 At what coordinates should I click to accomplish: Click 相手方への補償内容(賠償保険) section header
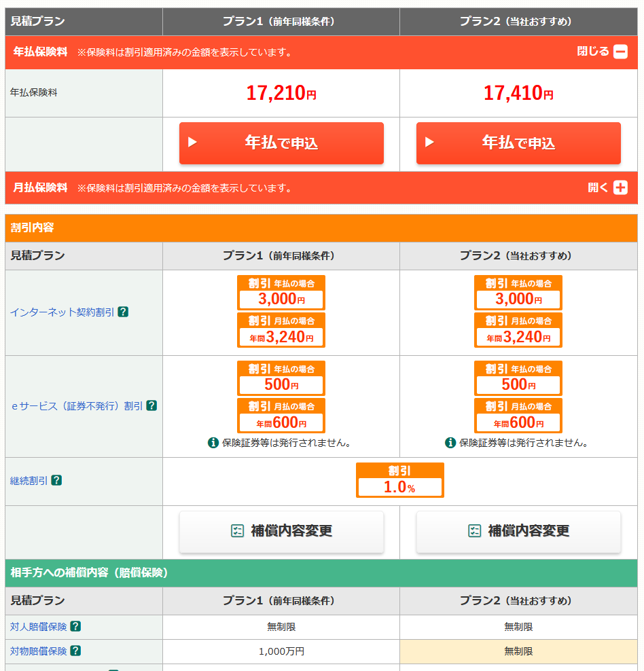pos(321,573)
